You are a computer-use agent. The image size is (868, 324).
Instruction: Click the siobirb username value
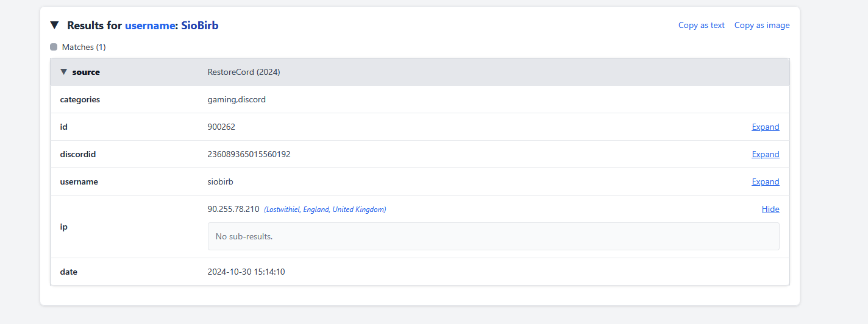(221, 182)
